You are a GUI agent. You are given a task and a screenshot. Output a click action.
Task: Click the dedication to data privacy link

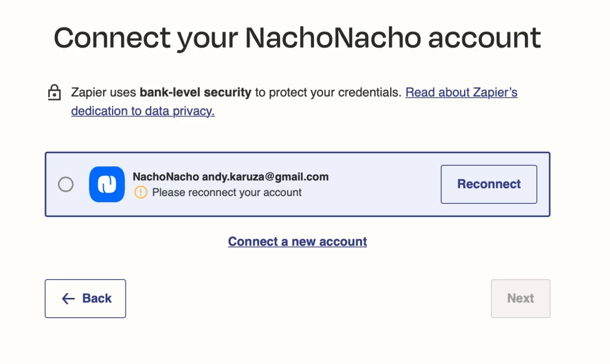pyautogui.click(x=143, y=111)
